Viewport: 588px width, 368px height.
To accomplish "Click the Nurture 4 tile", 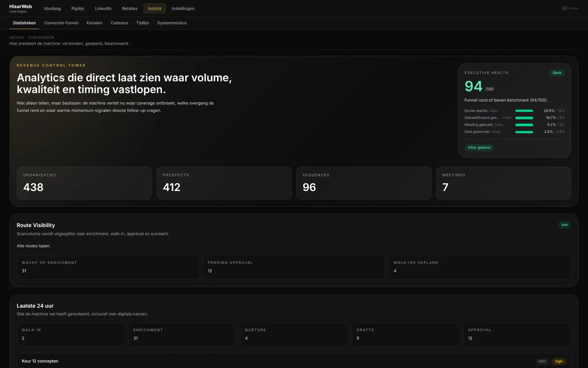I will [294, 335].
